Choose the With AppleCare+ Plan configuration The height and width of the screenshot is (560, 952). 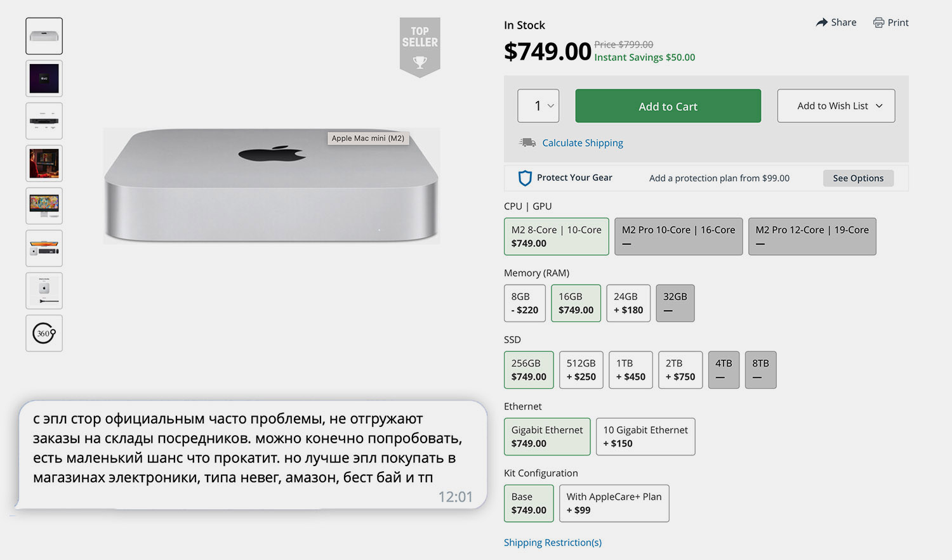click(x=614, y=503)
